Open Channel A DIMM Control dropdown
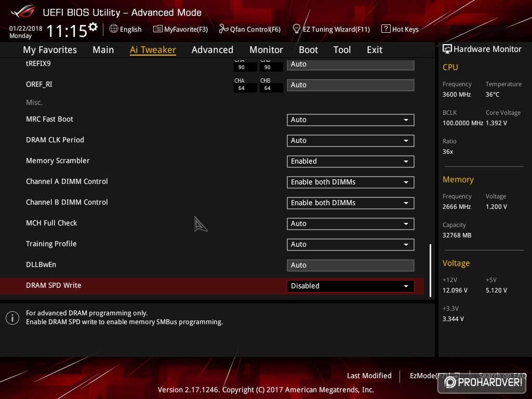Screen dimensions: 532x399 [351, 182]
